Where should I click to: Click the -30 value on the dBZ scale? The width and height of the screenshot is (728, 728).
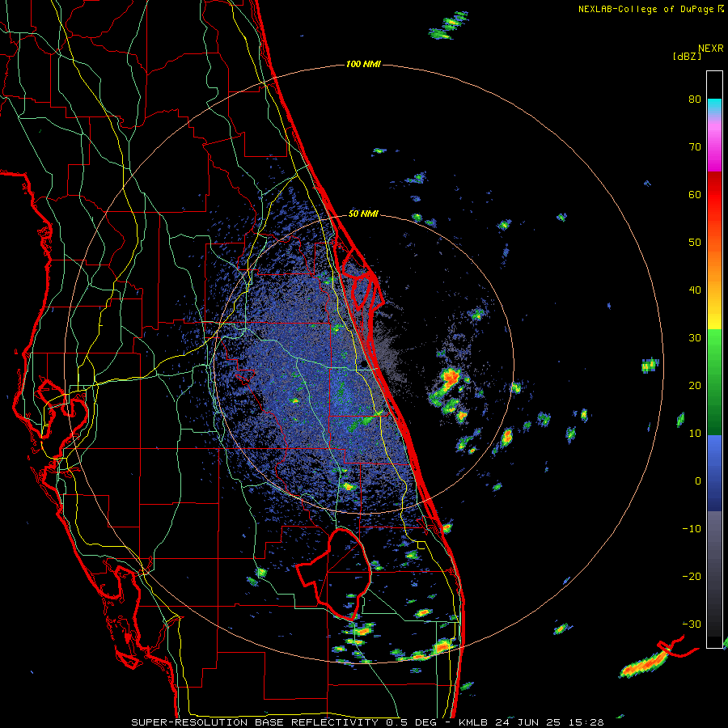(x=692, y=624)
